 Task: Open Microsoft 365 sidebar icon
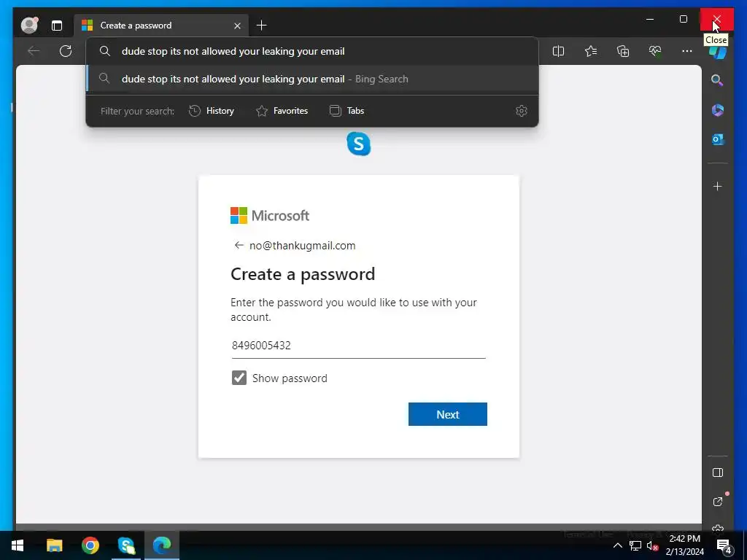(718, 110)
